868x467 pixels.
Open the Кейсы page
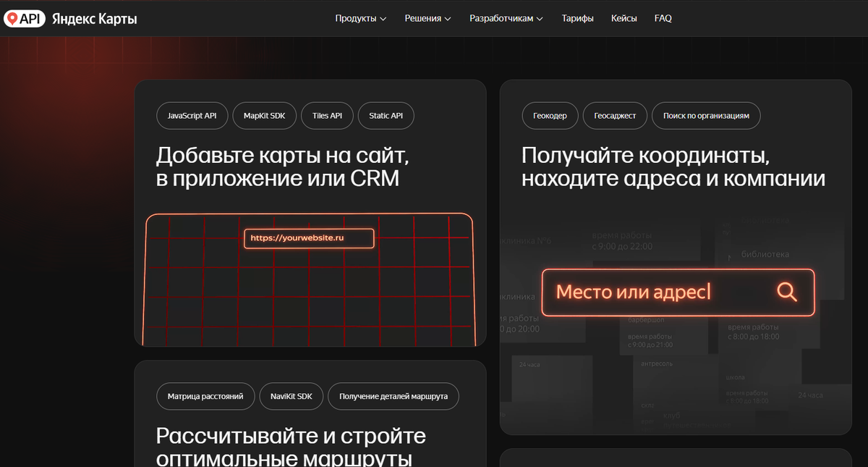point(624,19)
